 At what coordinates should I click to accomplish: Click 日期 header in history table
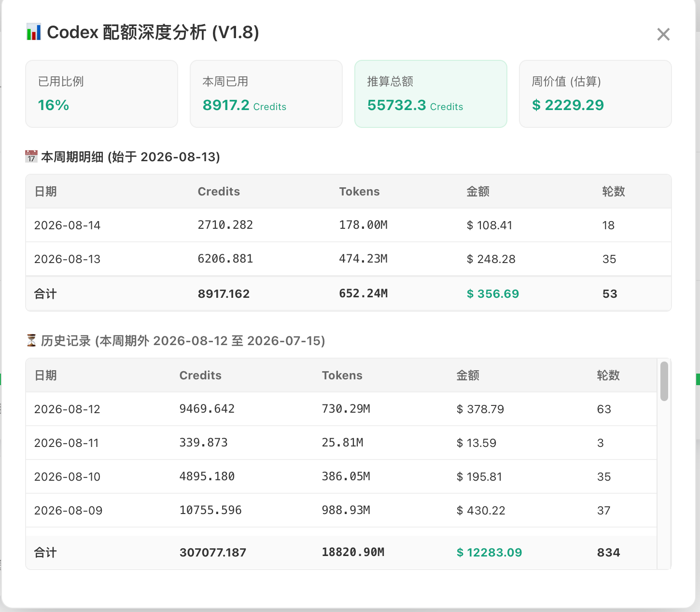tap(45, 376)
